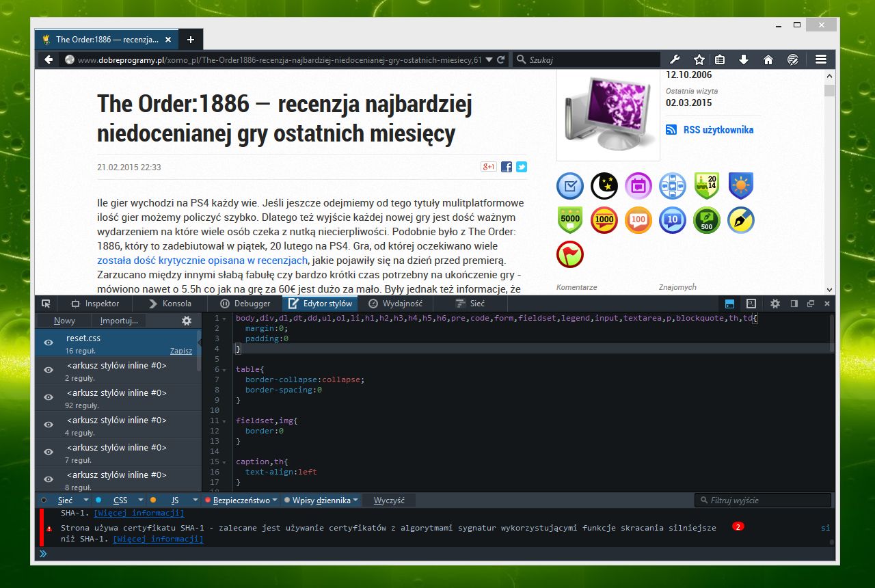Click the user avatar computer image
Image resolution: width=875 pixels, height=588 pixels.
tap(608, 113)
